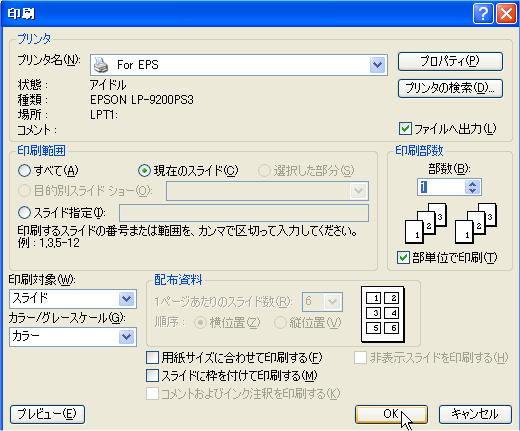Enable 用紙サイズに合わせて印刷する checkbox
Screen dimensions: 520x431
pyautogui.click(x=152, y=358)
